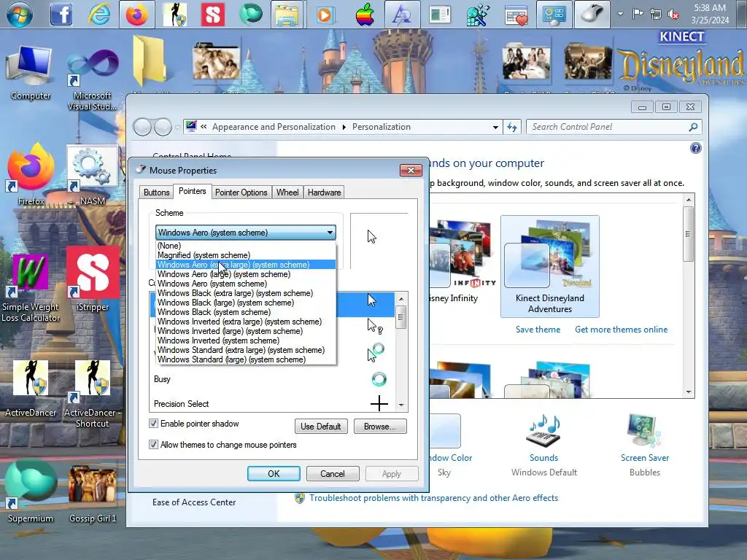Launch Facebook from the taskbar
Viewport: 747px width, 560px height.
click(x=61, y=15)
